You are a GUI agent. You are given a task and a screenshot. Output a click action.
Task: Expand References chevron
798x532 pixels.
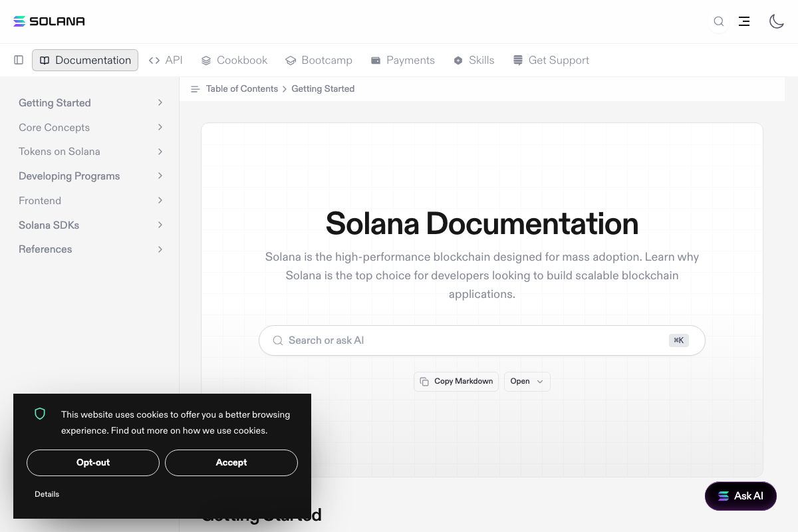[x=160, y=249]
